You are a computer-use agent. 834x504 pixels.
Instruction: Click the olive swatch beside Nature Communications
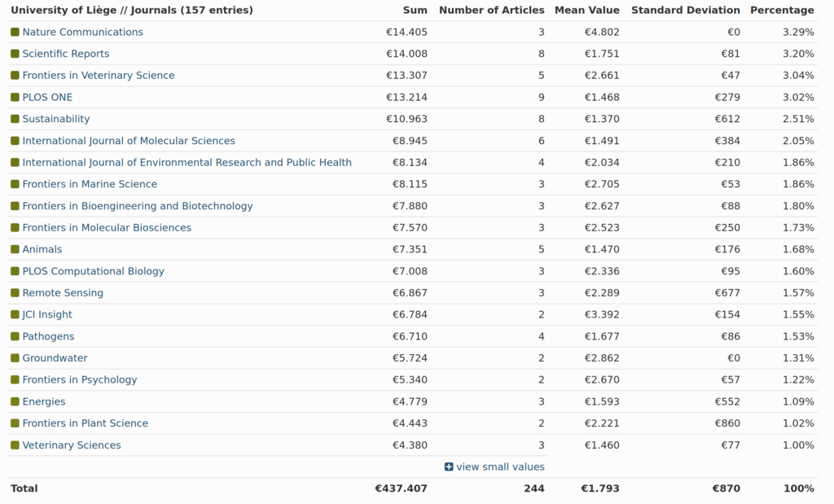click(x=15, y=33)
